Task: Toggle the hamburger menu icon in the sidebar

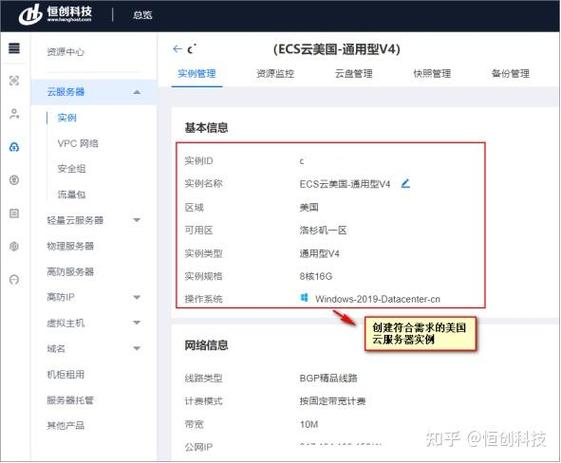Action: (x=14, y=48)
